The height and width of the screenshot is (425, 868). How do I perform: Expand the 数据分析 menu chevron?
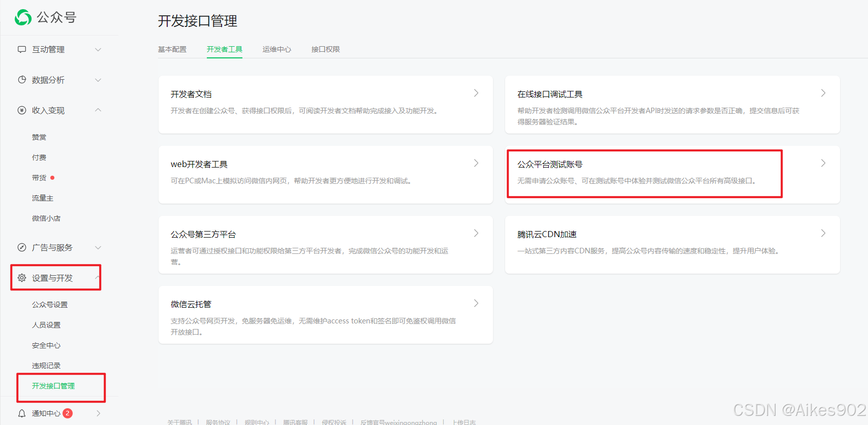[x=98, y=80]
